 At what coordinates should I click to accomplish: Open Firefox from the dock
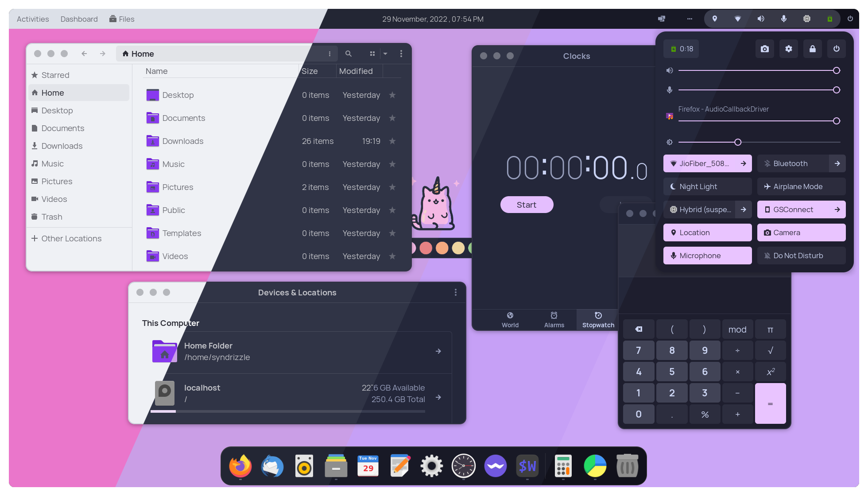(x=240, y=466)
